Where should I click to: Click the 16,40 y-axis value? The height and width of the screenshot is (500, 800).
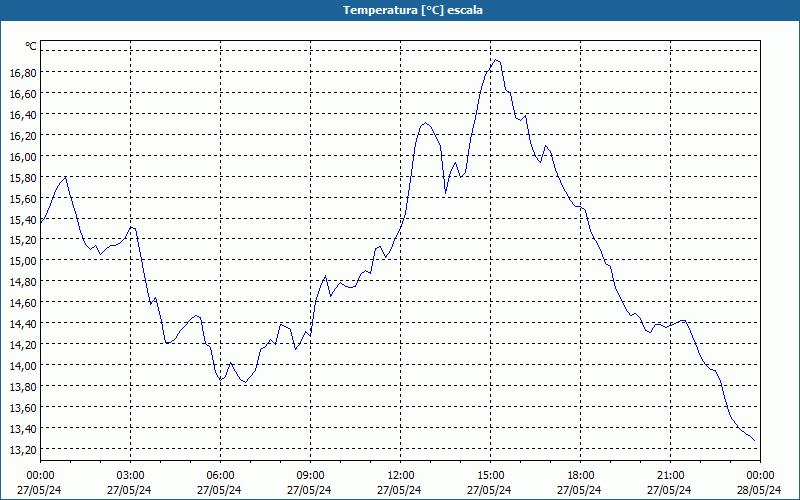23,115
